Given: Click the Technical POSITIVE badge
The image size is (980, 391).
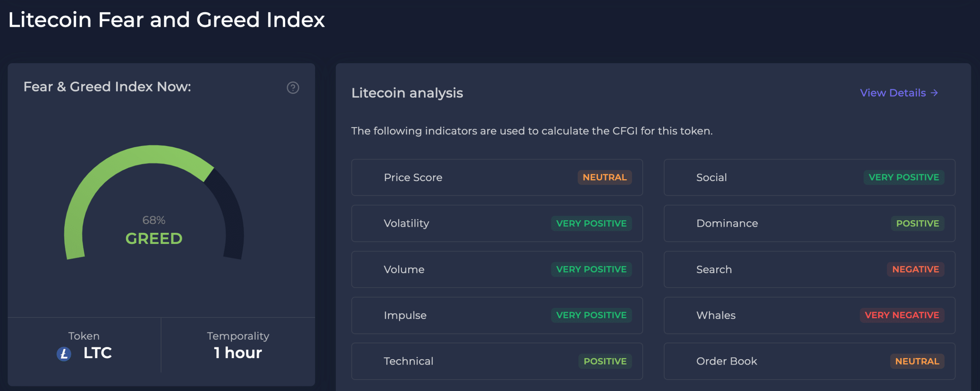Looking at the screenshot, I should pyautogui.click(x=605, y=362).
